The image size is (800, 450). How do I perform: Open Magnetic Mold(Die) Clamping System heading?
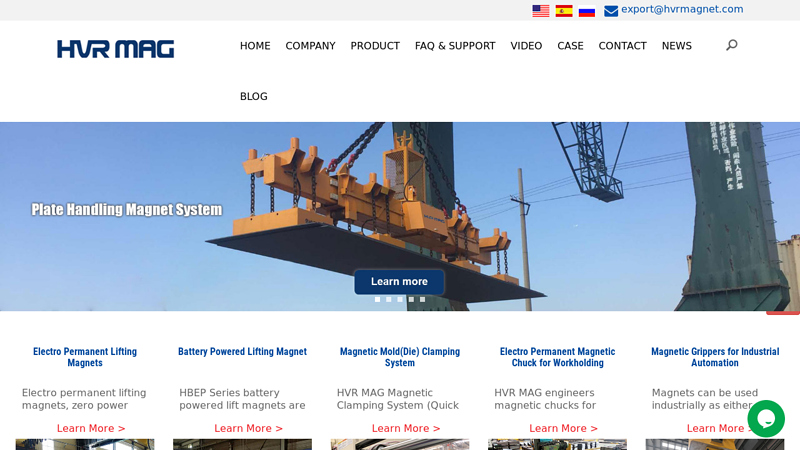click(x=400, y=357)
